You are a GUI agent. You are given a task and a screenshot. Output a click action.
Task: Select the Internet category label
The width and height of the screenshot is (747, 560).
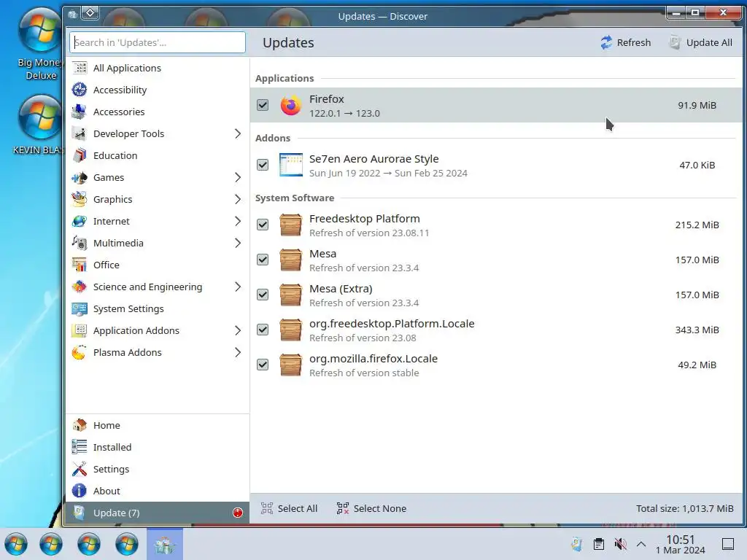[x=112, y=222]
